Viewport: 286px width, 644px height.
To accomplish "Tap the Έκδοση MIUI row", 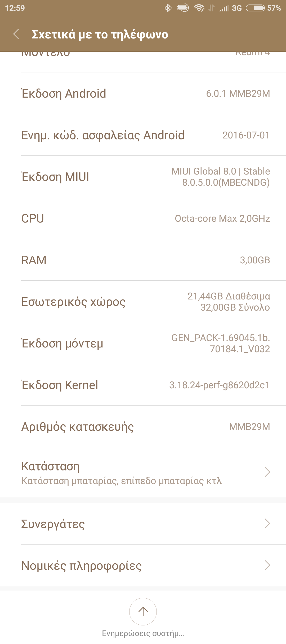I will click(x=143, y=177).
